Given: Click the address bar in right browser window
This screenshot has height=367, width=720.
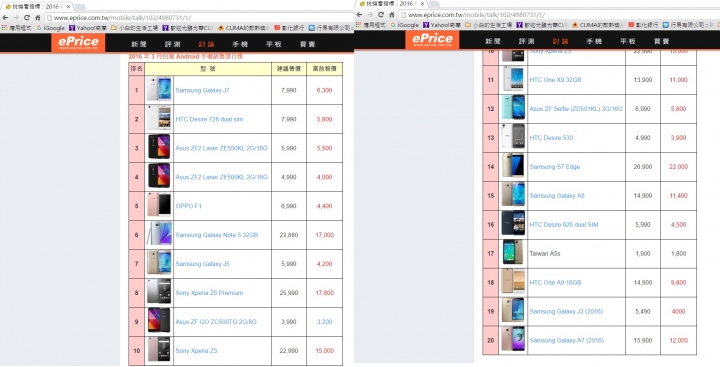Looking at the screenshot, I should [558, 15].
